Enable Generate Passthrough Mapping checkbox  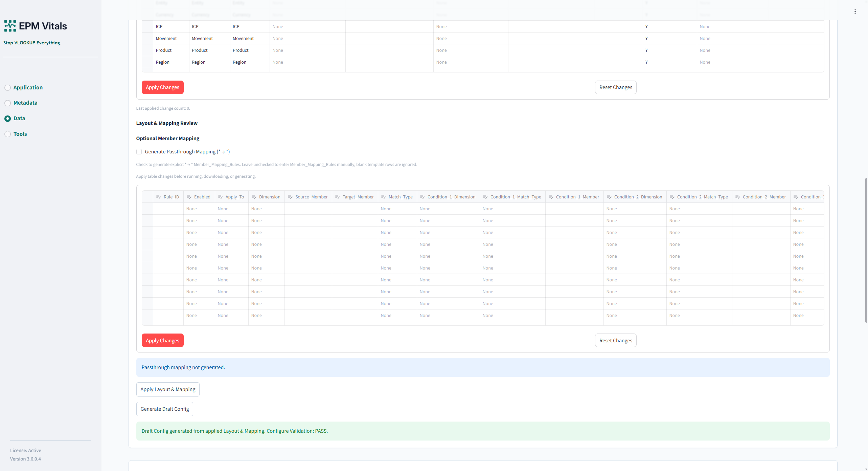[139, 152]
